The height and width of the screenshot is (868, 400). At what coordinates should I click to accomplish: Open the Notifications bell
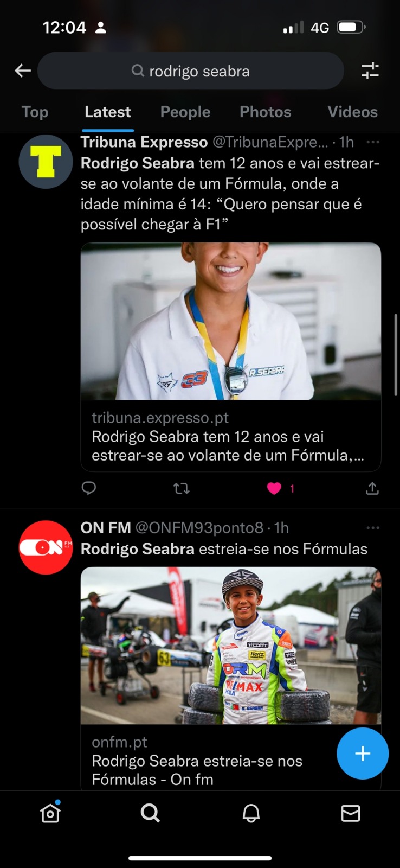tap(250, 813)
